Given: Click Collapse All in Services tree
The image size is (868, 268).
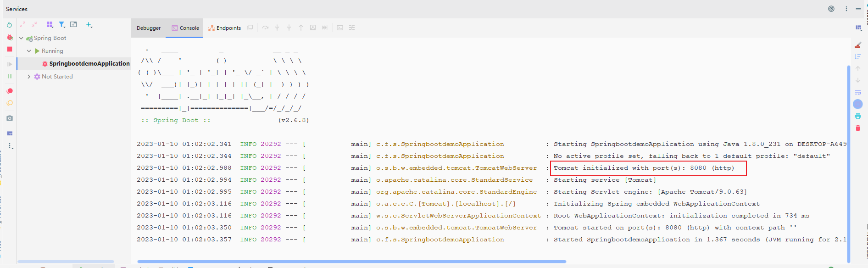Looking at the screenshot, I should [34, 25].
